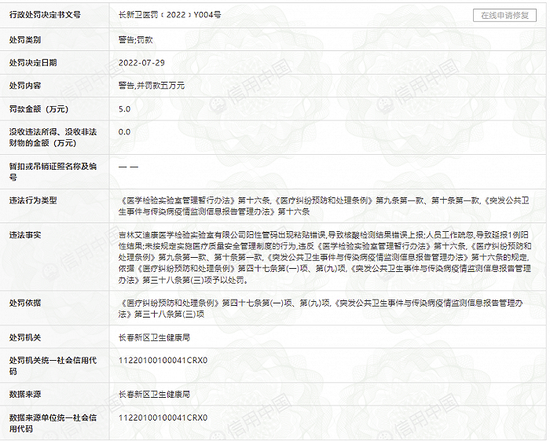This screenshot has height=441, width=550.
Task: Click the 处罚内容 label
Action: (25, 86)
